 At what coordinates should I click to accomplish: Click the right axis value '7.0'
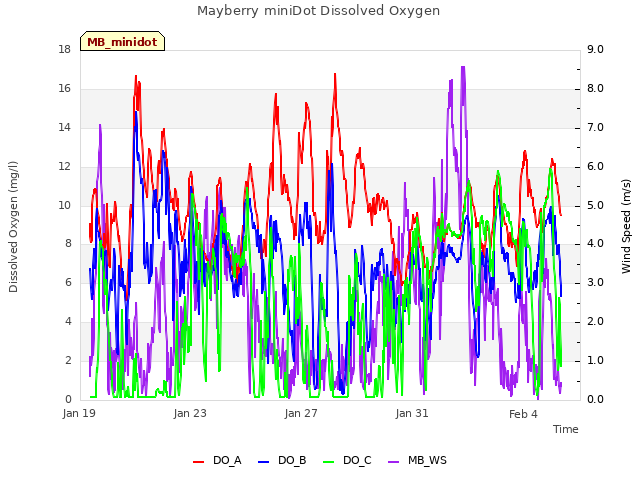pos(595,127)
